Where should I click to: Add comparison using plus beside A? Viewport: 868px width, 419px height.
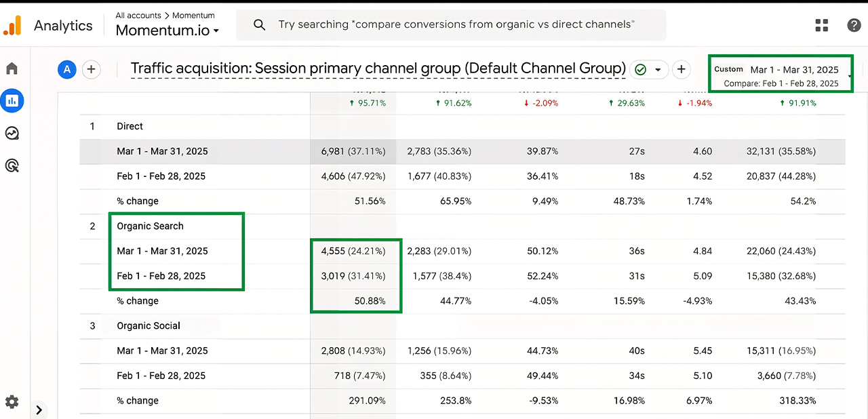pyautogui.click(x=91, y=69)
